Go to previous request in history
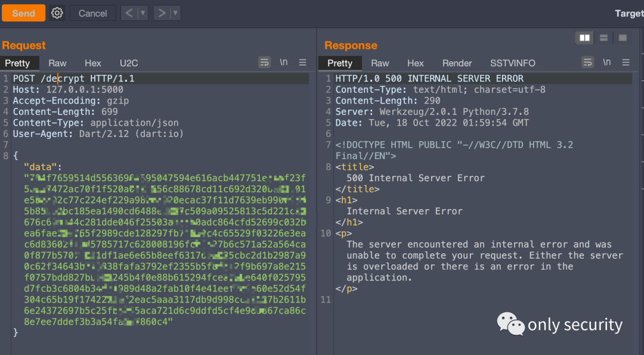Screen dimensions: 644x355 (x=129, y=13)
